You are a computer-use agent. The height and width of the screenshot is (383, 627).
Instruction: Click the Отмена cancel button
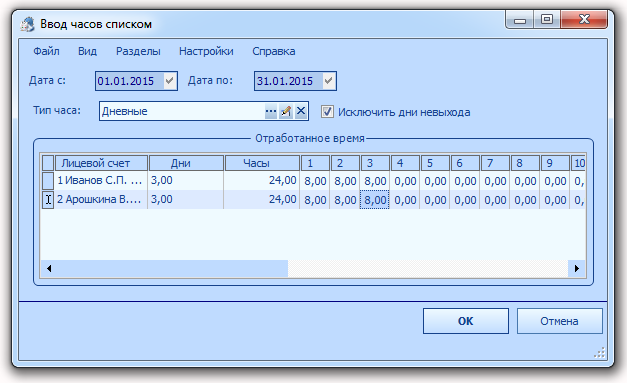point(559,321)
